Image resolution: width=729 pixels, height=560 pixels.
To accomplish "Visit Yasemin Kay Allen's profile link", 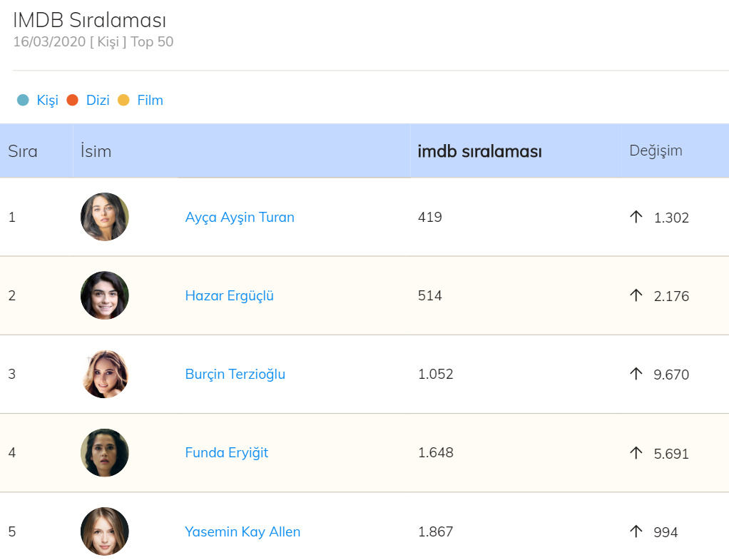I will 243,531.
